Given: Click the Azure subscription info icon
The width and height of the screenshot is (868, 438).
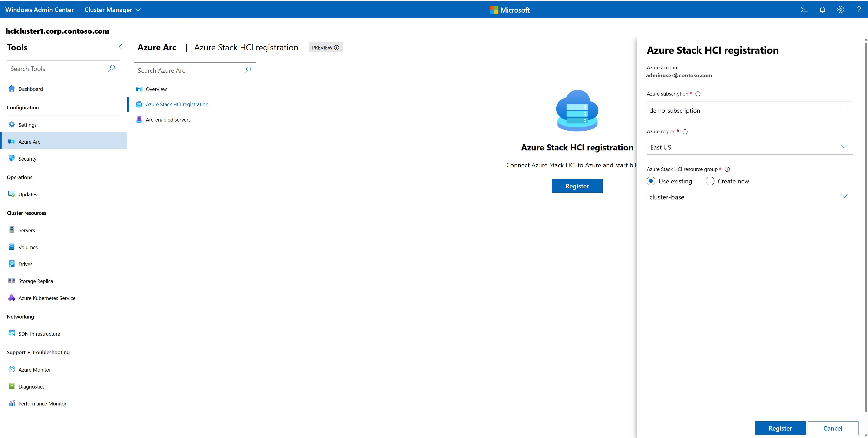Looking at the screenshot, I should 698,94.
